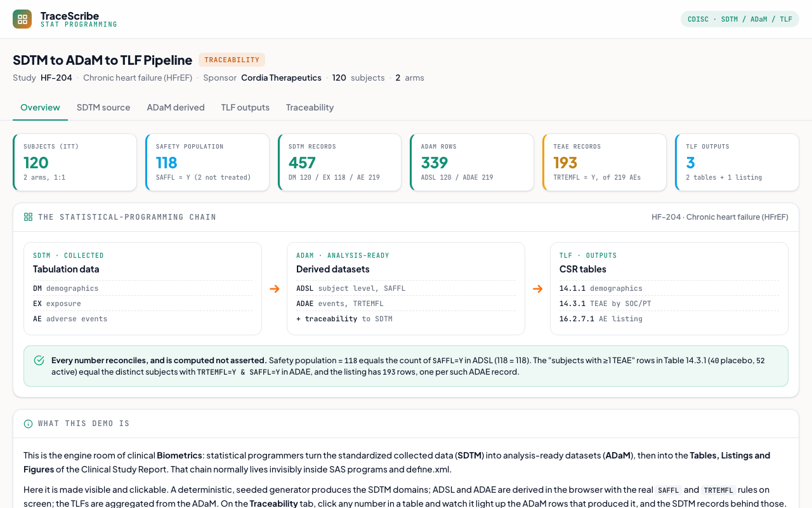The width and height of the screenshot is (812, 508).
Task: Select the TLF Outputs 3 card
Action: click(x=737, y=162)
